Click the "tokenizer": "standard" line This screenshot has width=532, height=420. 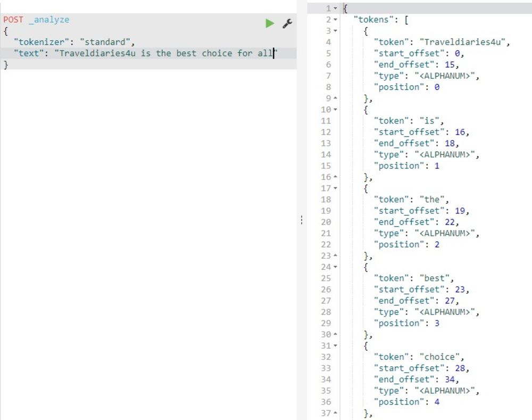pos(74,42)
